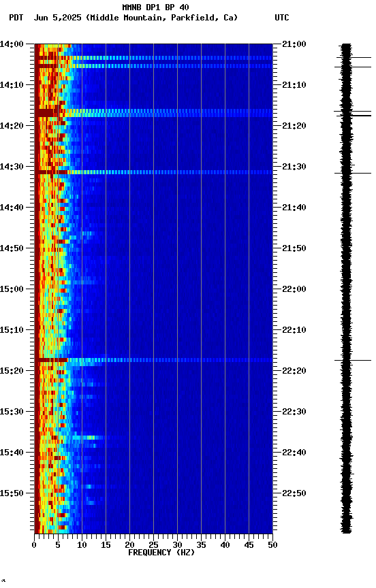Viewport: 376px width, 588px height.
Task: Click the 15:30 PDT time label
Action: point(12,412)
